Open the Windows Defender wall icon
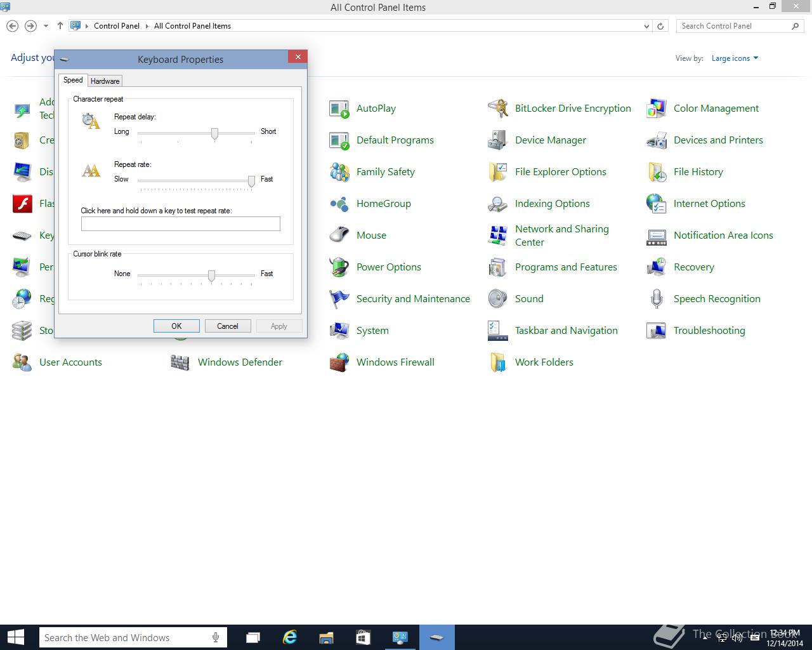 click(181, 362)
